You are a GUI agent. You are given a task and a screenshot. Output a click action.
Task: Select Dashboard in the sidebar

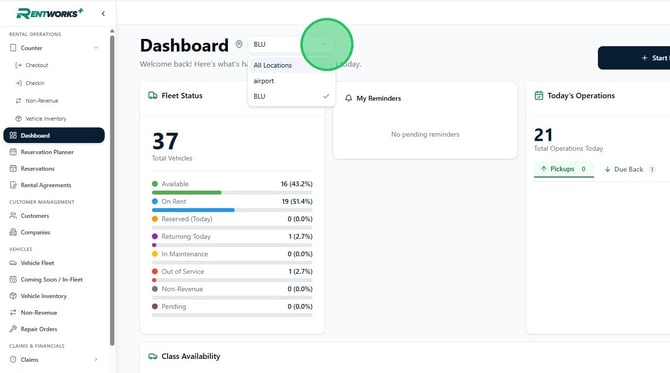(54, 135)
